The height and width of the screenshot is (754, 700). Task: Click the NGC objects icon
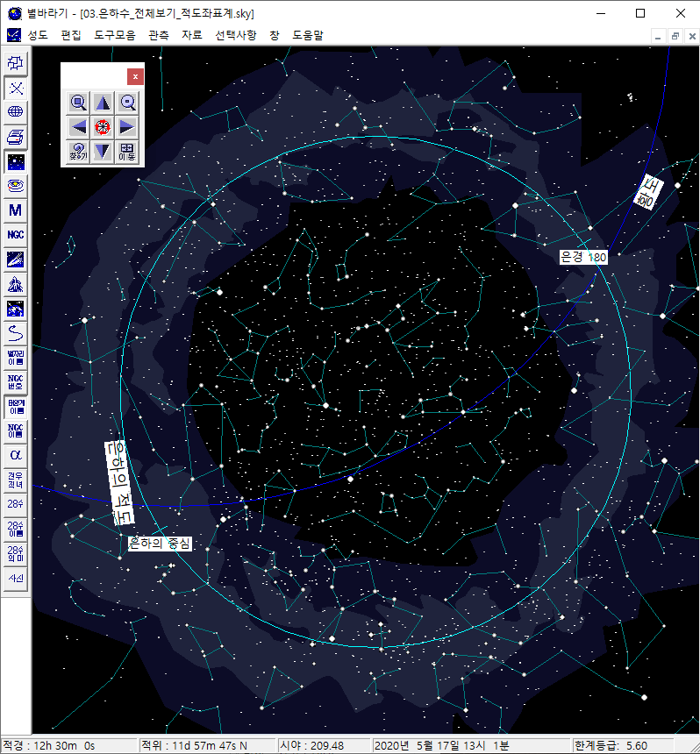coord(16,235)
